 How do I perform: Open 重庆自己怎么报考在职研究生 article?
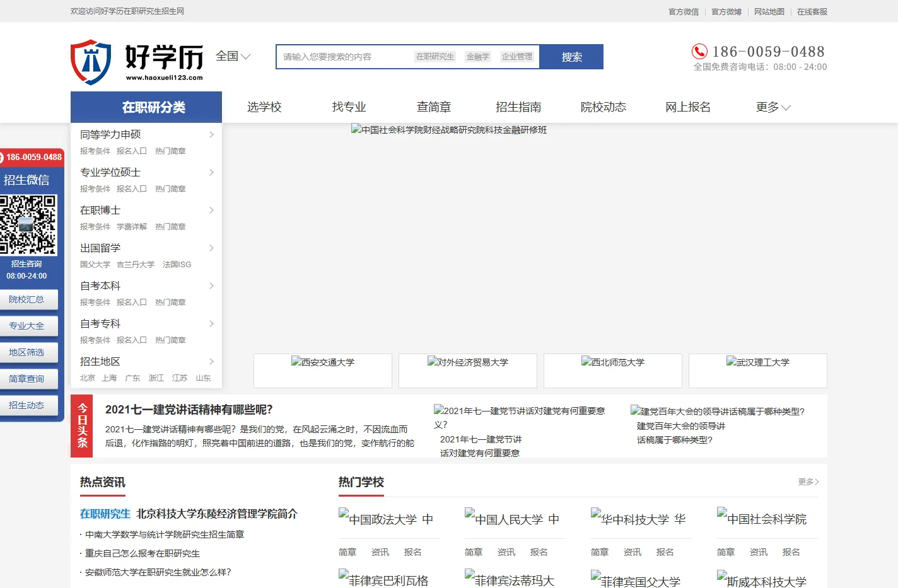pos(143,553)
